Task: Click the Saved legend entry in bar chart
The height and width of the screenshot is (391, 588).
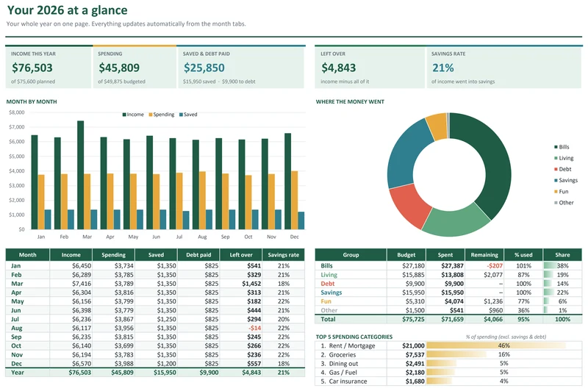Action: coord(188,115)
